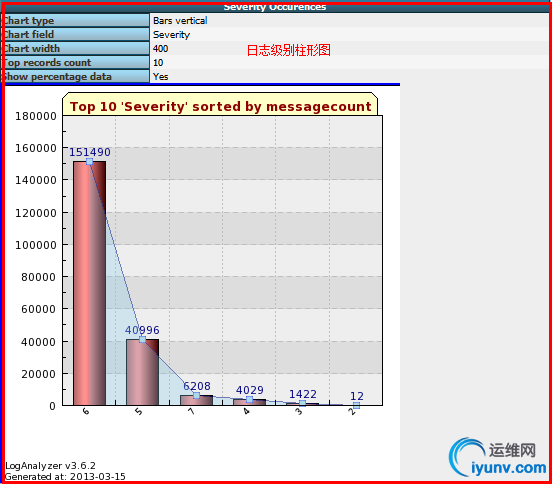
Task: Click the bar for severity 7
Action: click(x=196, y=400)
